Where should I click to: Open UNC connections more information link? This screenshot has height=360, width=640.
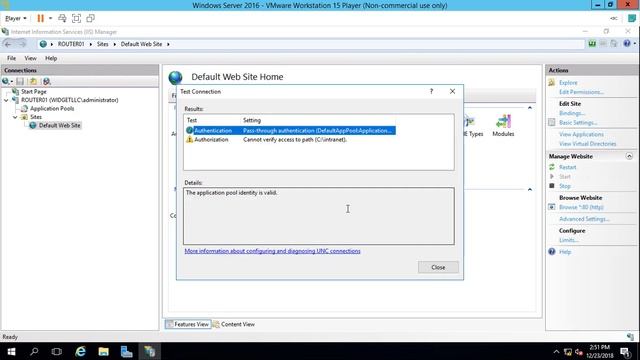point(272,251)
